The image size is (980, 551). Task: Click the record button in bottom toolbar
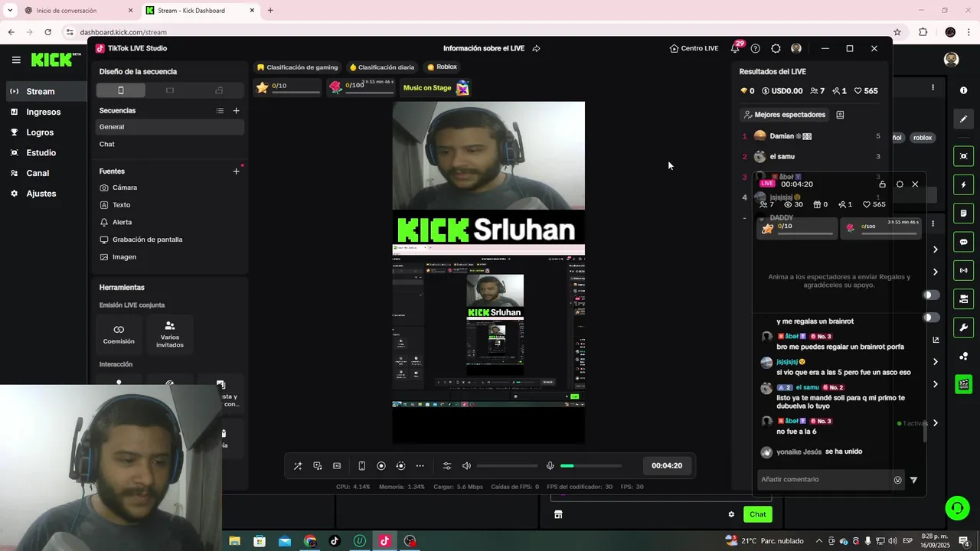tap(381, 466)
